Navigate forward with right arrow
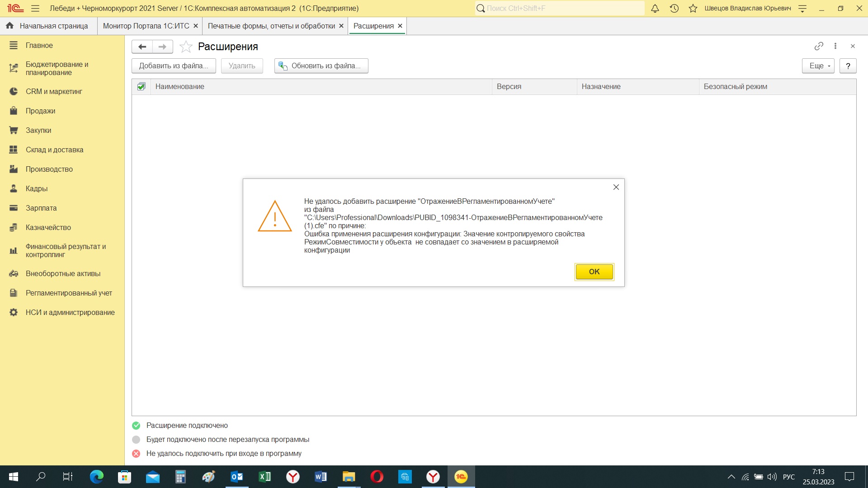The image size is (868, 488). pyautogui.click(x=163, y=47)
